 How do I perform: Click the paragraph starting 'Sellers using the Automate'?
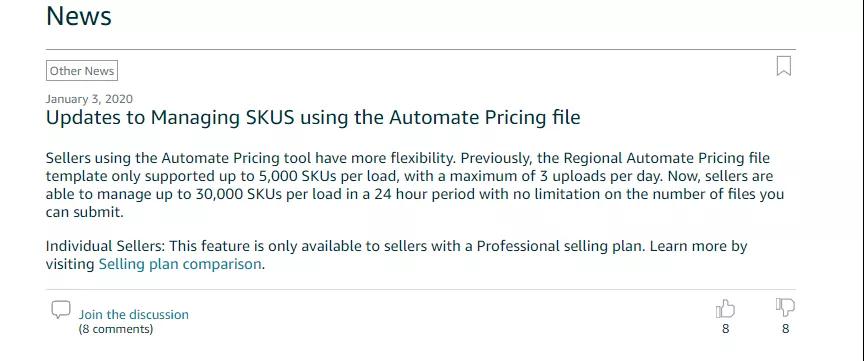(x=414, y=185)
